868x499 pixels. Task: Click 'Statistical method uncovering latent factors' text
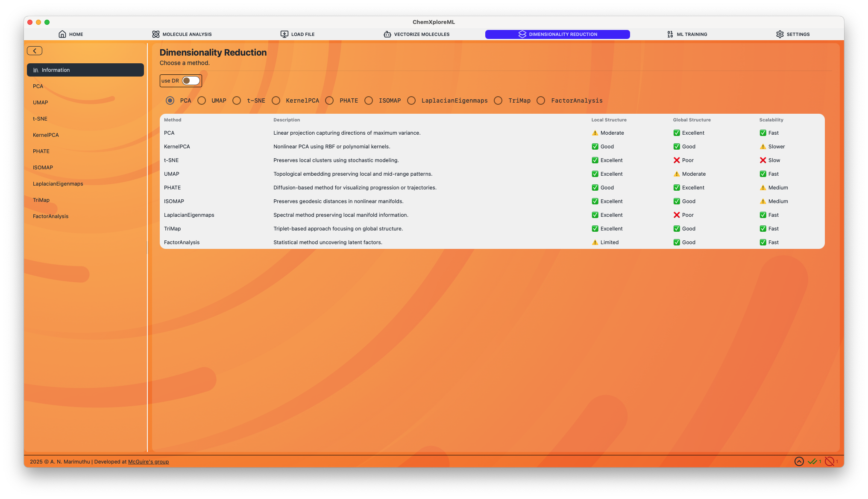[x=328, y=242]
